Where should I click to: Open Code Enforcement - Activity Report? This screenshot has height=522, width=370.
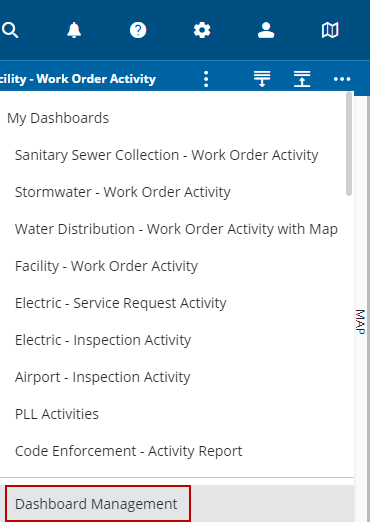point(128,451)
